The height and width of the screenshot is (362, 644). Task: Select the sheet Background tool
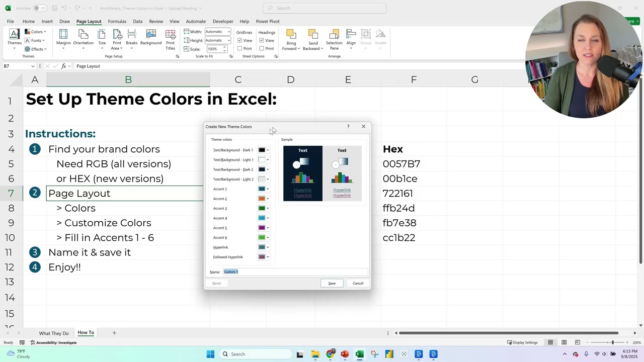coord(151,37)
